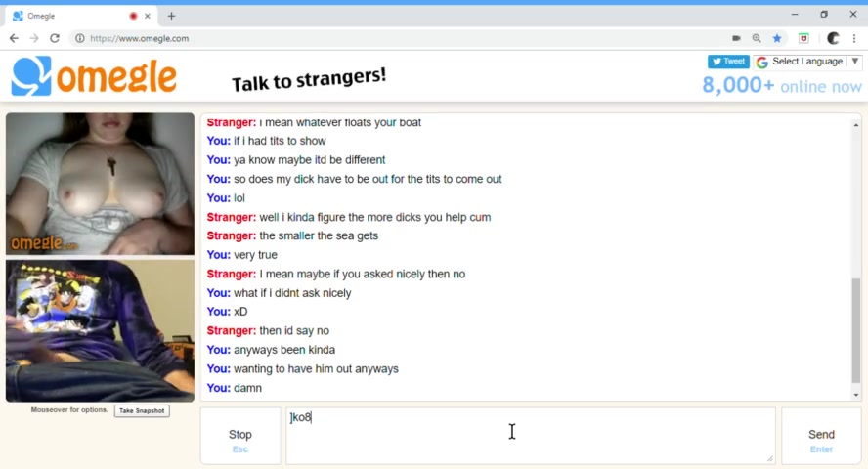View site information via the info icon
This screenshot has height=469, width=868.
[80, 38]
